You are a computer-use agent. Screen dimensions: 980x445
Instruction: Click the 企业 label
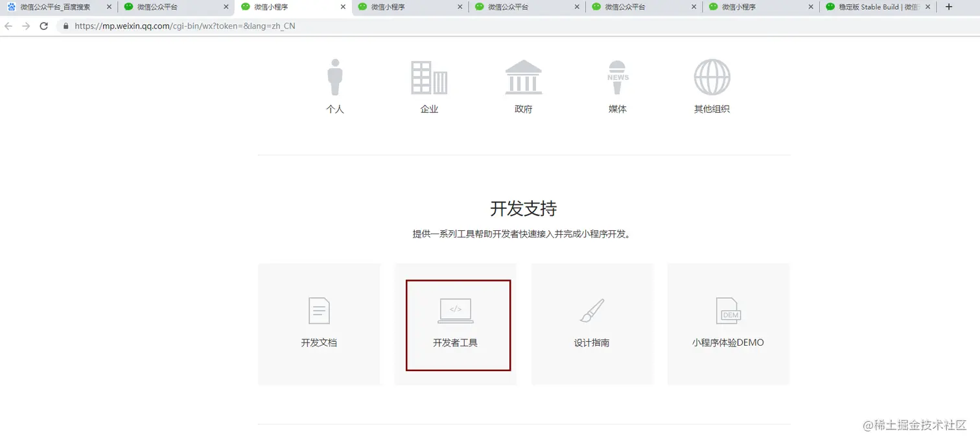429,109
